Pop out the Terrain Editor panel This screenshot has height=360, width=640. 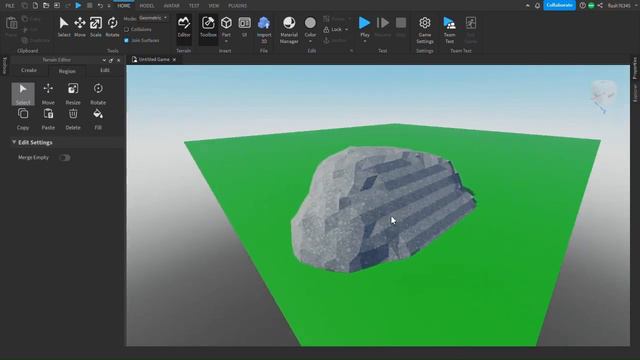click(111, 60)
